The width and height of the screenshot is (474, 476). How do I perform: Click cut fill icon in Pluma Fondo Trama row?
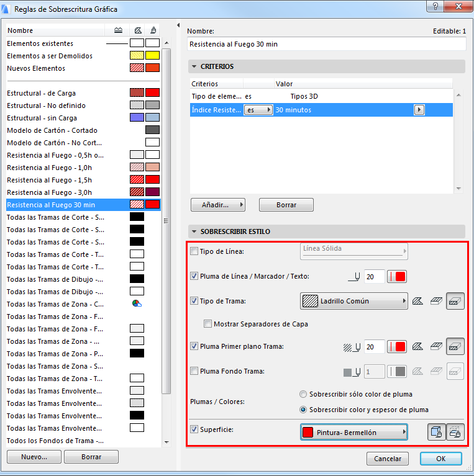455,371
